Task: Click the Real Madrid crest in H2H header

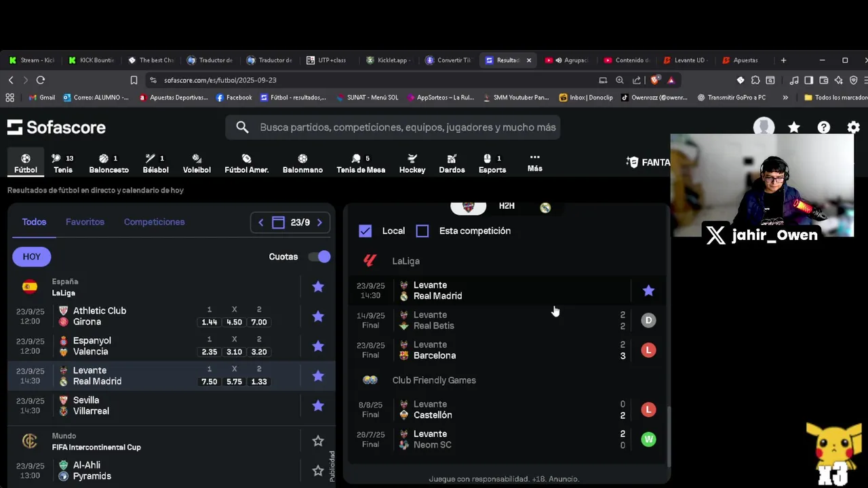Action: 545,207
